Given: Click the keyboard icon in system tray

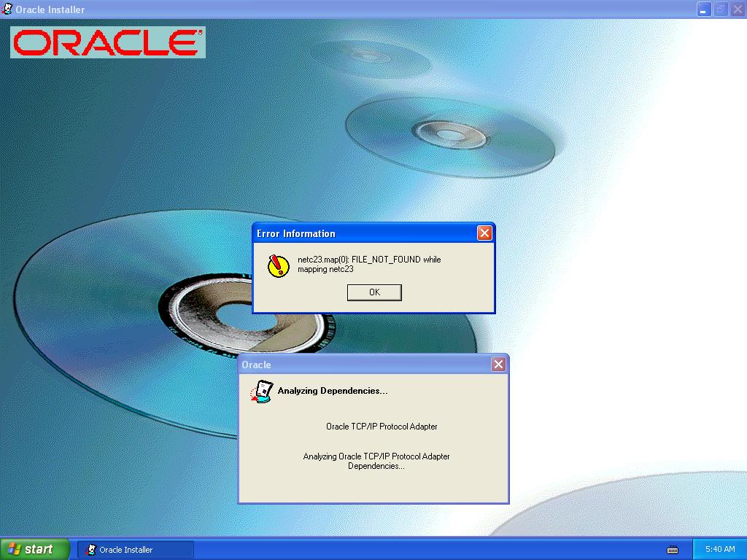Looking at the screenshot, I should pos(673,550).
